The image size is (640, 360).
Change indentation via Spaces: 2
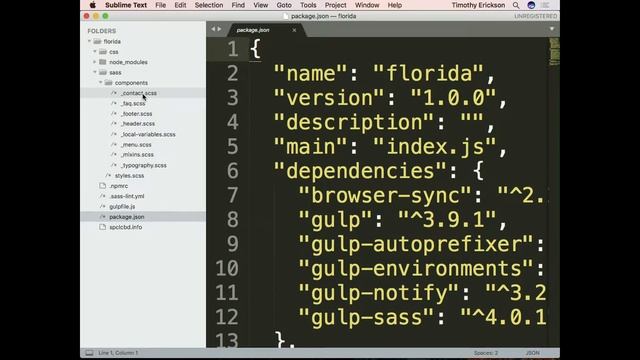pos(486,353)
